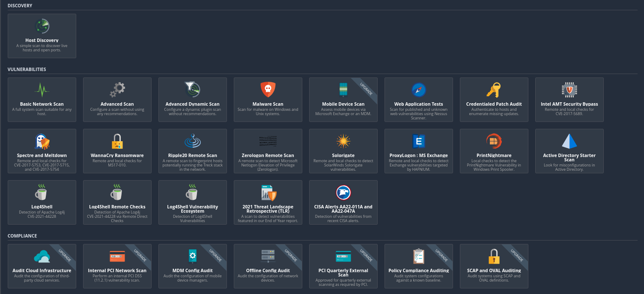Click the Credentialed Patch Audit keys icon
Screen dimensions: 644x294
pos(494,90)
